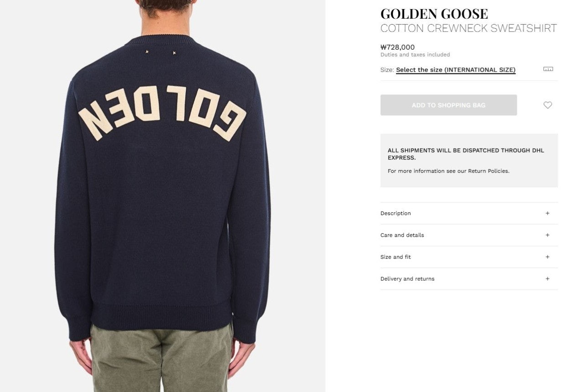Click the Duties and taxes included note
The height and width of the screenshot is (392, 584).
click(415, 55)
